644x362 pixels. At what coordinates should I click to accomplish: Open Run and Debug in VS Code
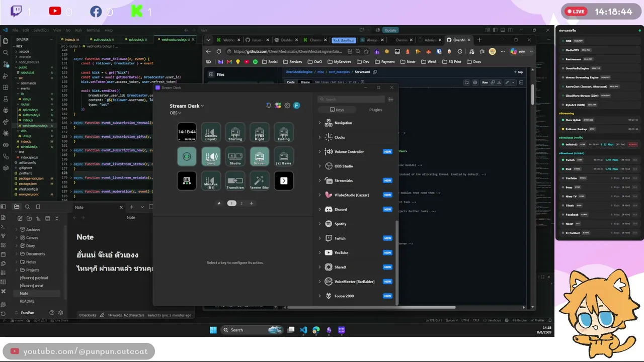(6, 76)
